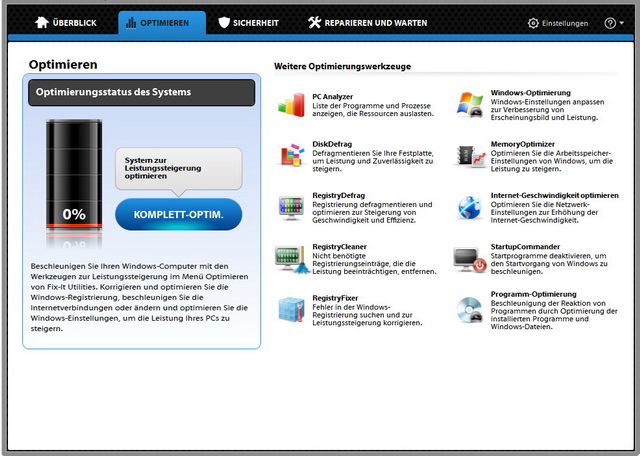The height and width of the screenshot is (456, 640).
Task: Open the StartupCommander title link
Action: tap(525, 247)
